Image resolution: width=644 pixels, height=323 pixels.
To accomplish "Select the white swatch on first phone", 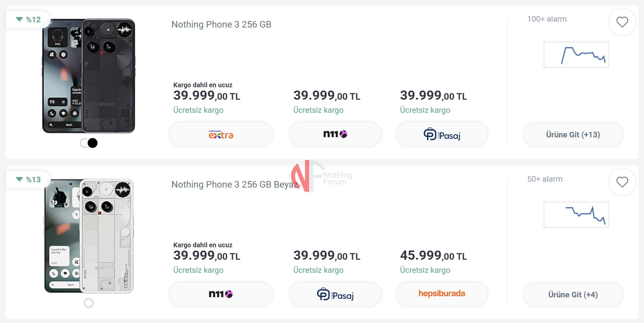I will click(84, 143).
